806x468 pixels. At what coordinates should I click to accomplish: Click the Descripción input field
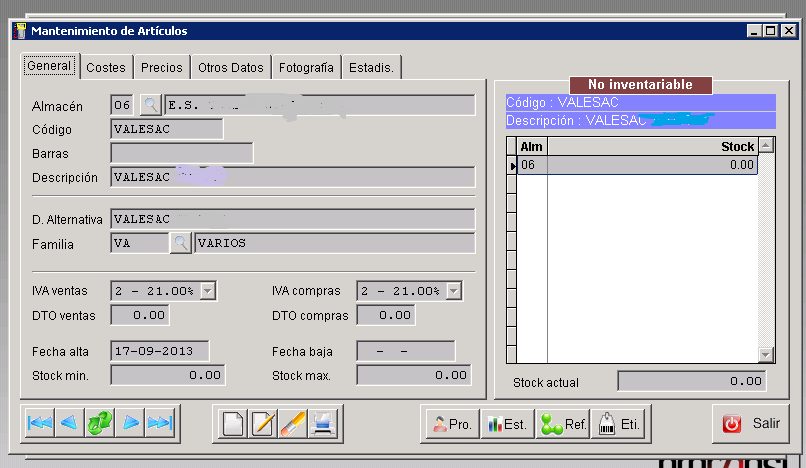coord(293,177)
